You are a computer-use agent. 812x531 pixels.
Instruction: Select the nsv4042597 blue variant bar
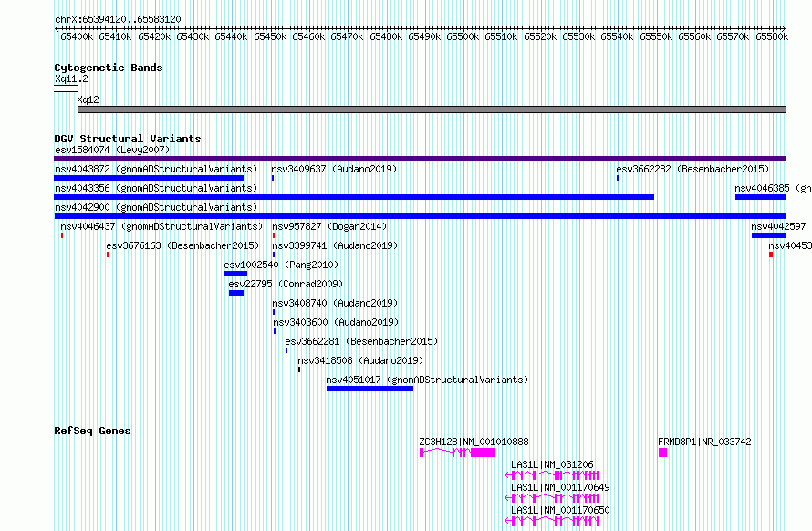(x=769, y=235)
